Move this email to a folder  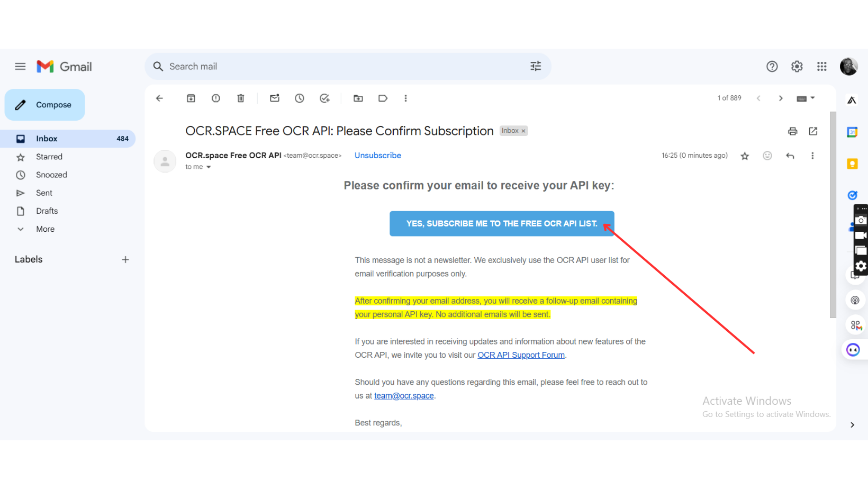point(358,98)
